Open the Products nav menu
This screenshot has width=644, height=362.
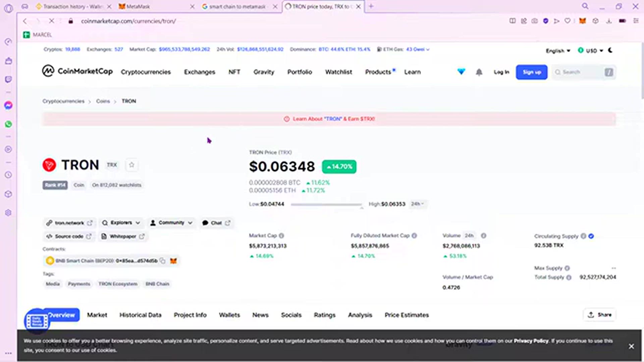point(378,72)
